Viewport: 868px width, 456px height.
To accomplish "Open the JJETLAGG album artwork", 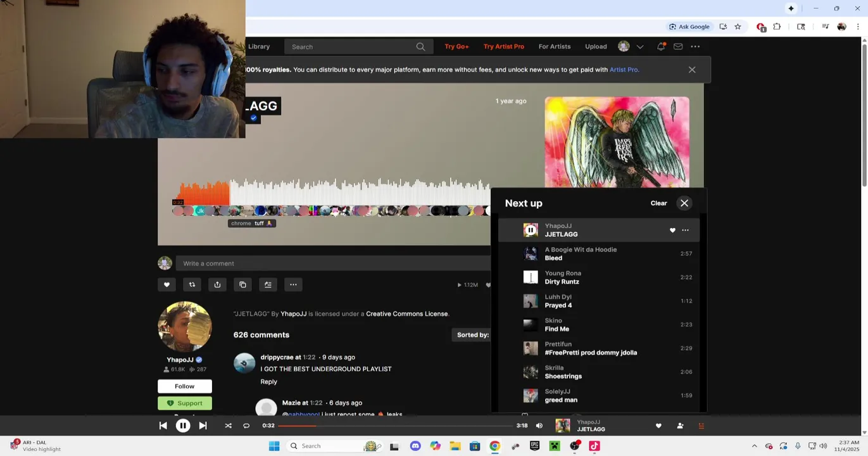I will tap(617, 142).
